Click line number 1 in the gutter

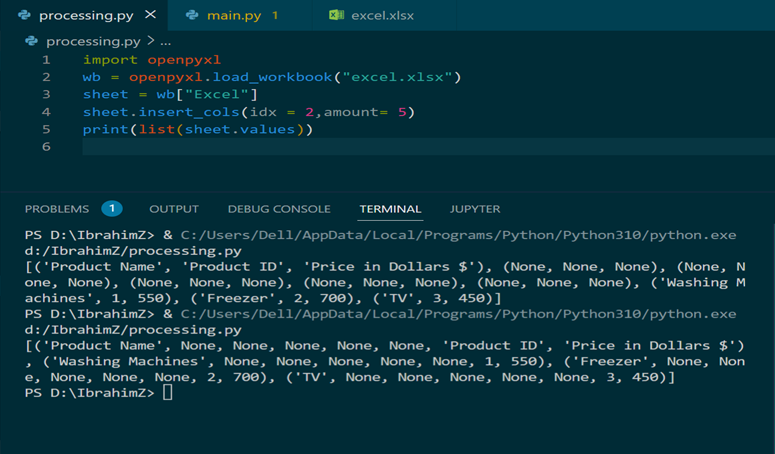46,60
